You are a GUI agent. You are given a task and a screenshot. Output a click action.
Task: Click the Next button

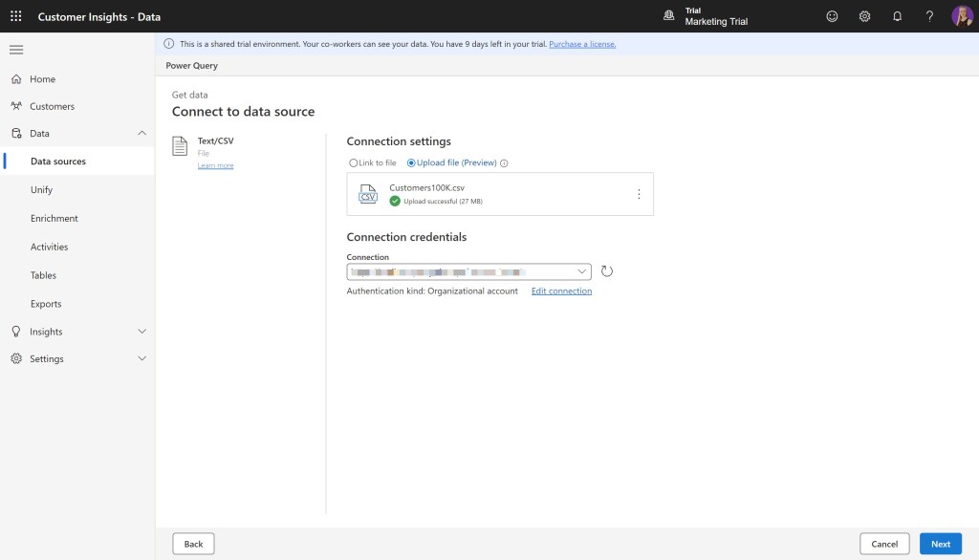[941, 544]
